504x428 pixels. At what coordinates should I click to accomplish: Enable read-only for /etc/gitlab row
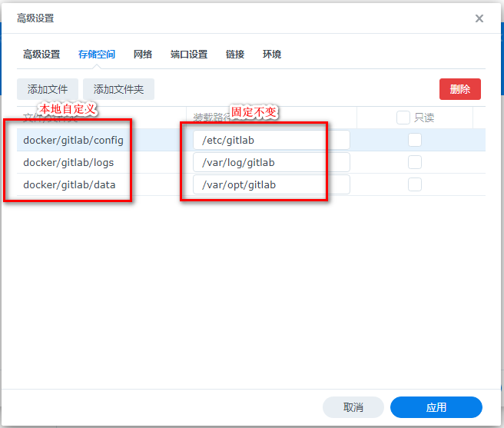[415, 140]
